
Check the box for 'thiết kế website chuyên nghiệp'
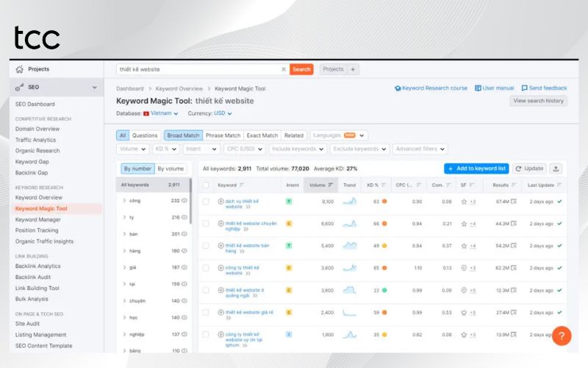pos(206,224)
